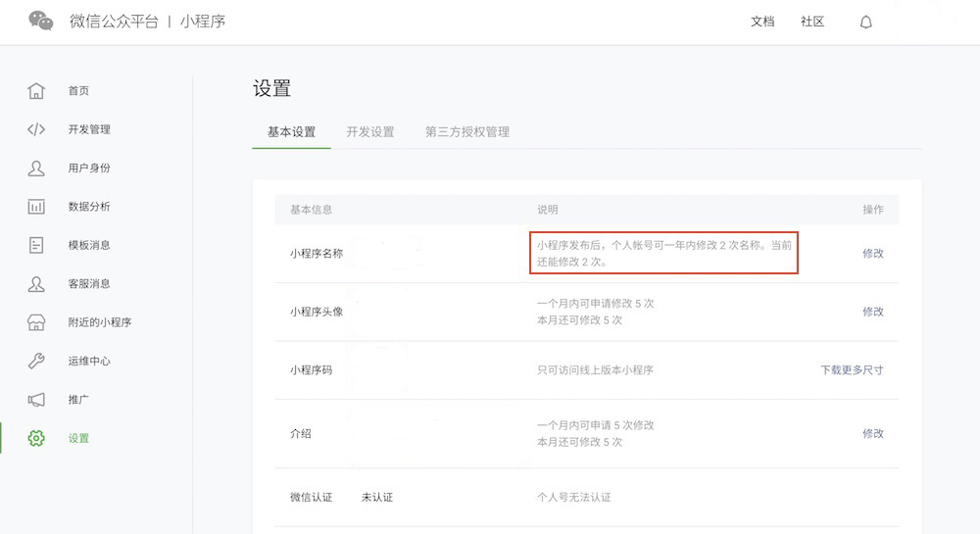Open the notification bell icon

pyautogui.click(x=865, y=23)
